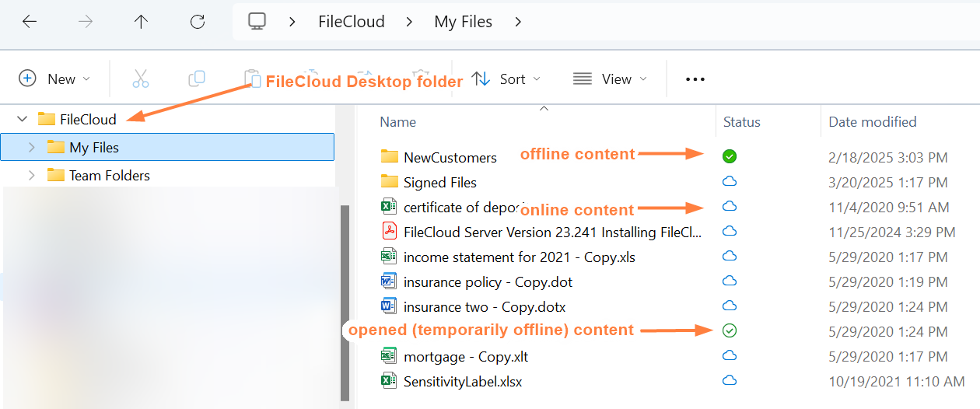Click the Name column header
Screen dimensions: 980x409
tap(398, 121)
